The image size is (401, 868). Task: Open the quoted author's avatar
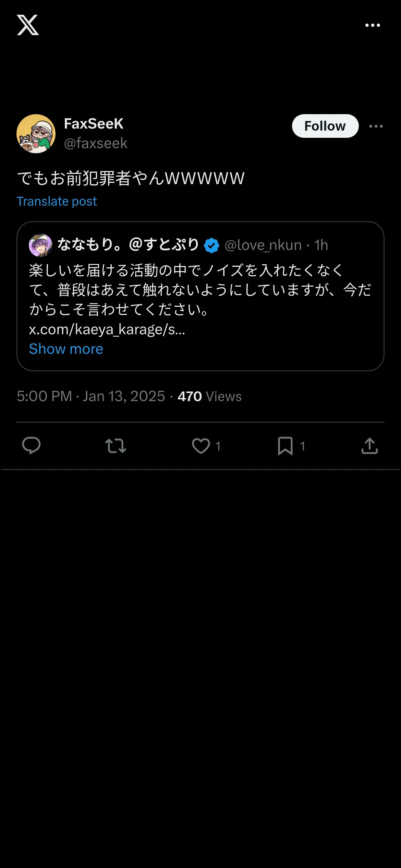tap(40, 245)
